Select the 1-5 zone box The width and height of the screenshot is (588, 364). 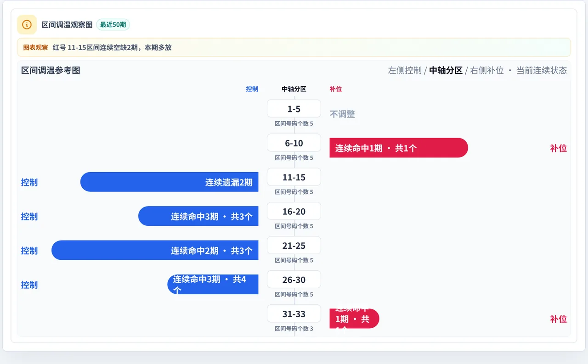point(294,109)
